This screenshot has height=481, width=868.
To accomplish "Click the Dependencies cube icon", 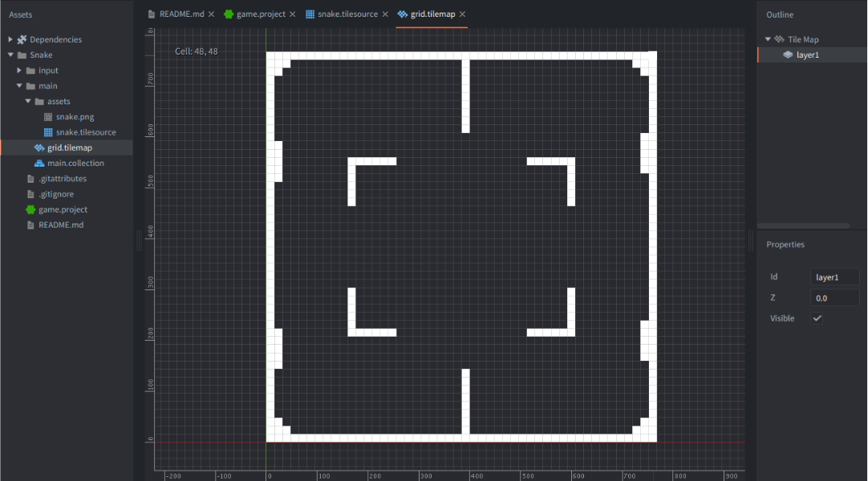I will pos(22,38).
